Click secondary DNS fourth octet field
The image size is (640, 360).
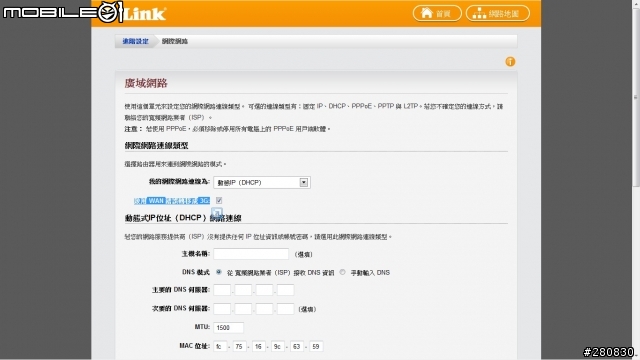tap(286, 309)
